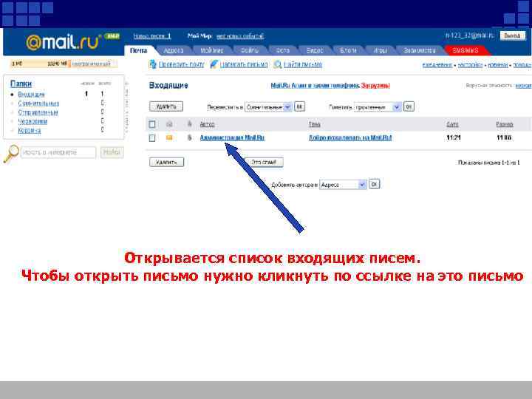
Task: Switch to the Фото tab
Action: click(x=282, y=50)
